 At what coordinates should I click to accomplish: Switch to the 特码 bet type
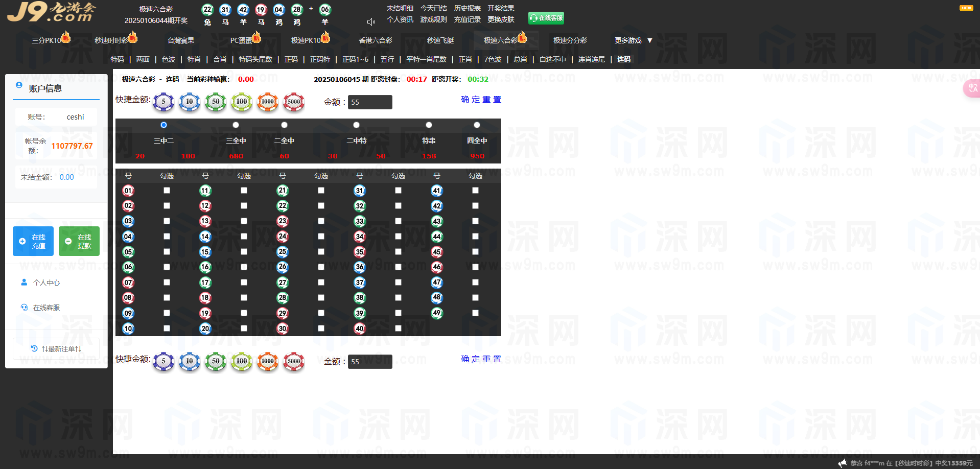[x=117, y=60]
